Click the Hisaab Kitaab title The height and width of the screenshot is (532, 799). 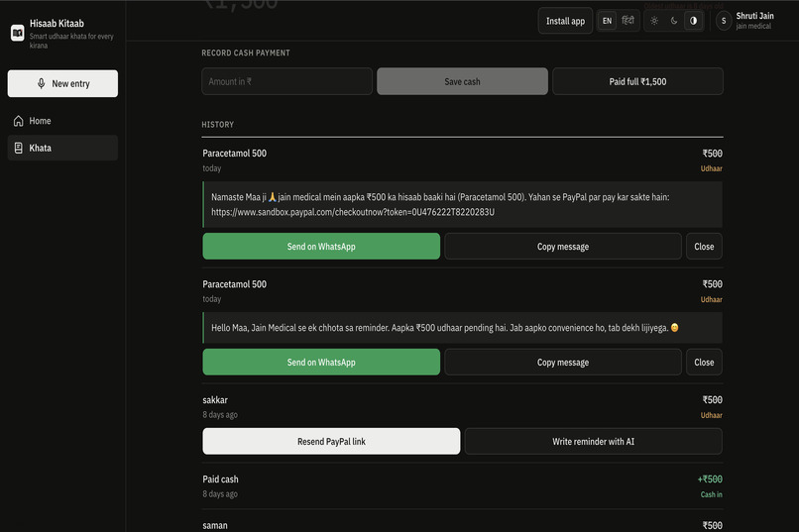[57, 24]
